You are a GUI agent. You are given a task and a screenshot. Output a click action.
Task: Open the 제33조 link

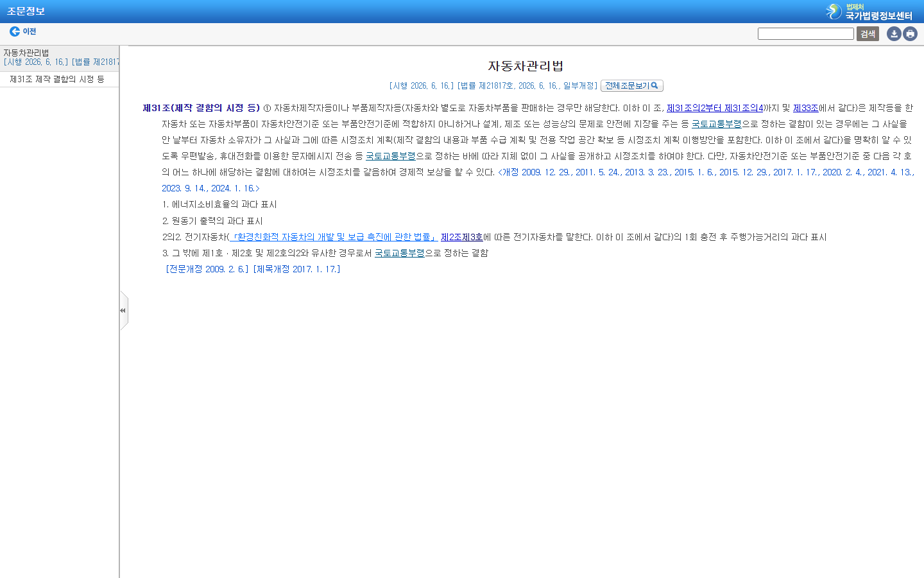tap(805, 108)
